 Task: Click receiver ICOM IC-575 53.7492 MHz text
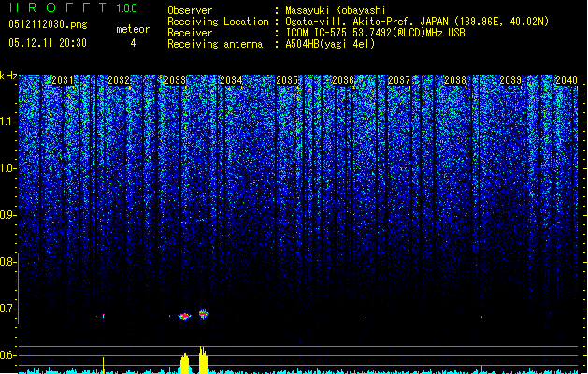375,33
